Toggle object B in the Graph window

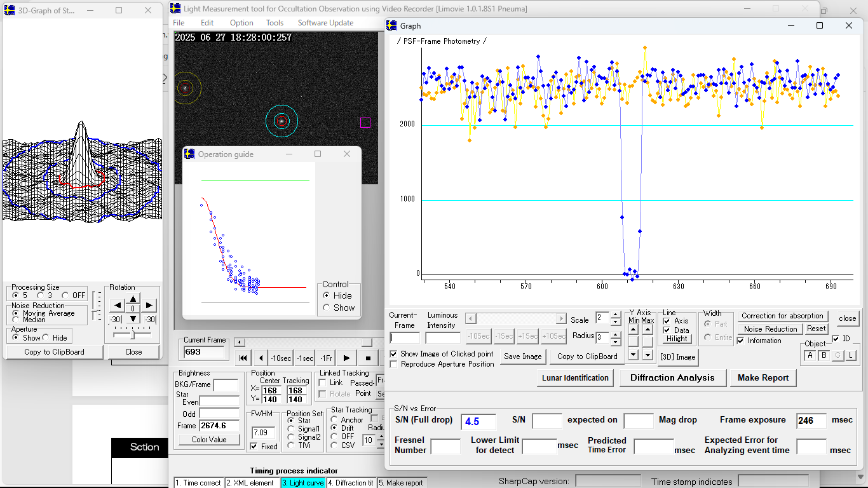click(x=824, y=355)
